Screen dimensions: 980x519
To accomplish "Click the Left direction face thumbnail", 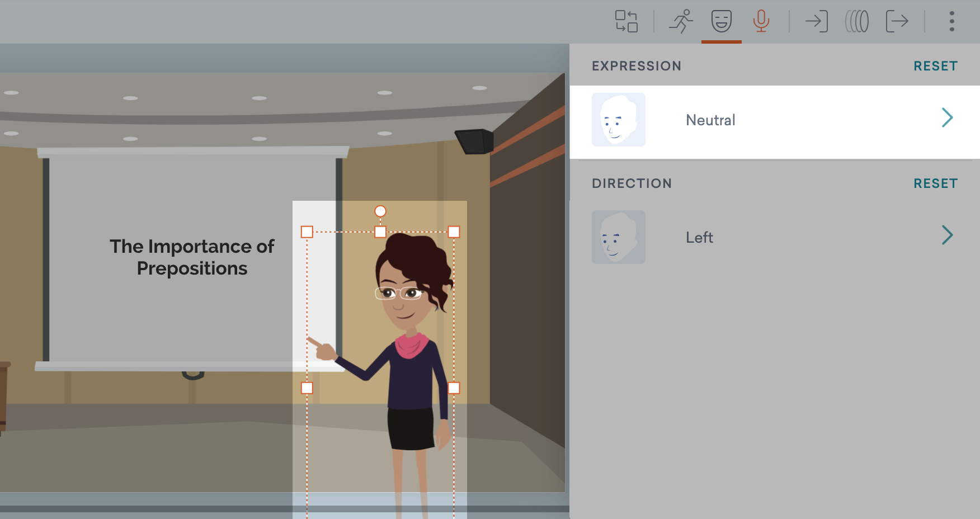I will pyautogui.click(x=619, y=237).
